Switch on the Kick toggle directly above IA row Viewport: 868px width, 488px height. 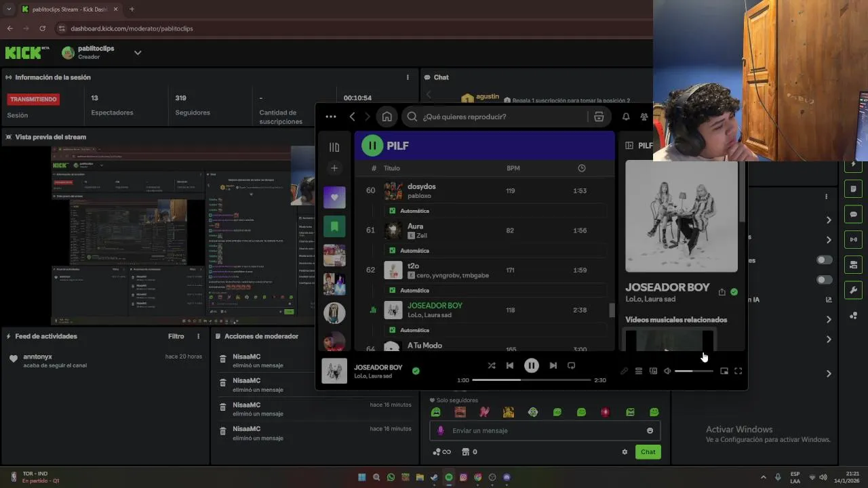[824, 280]
